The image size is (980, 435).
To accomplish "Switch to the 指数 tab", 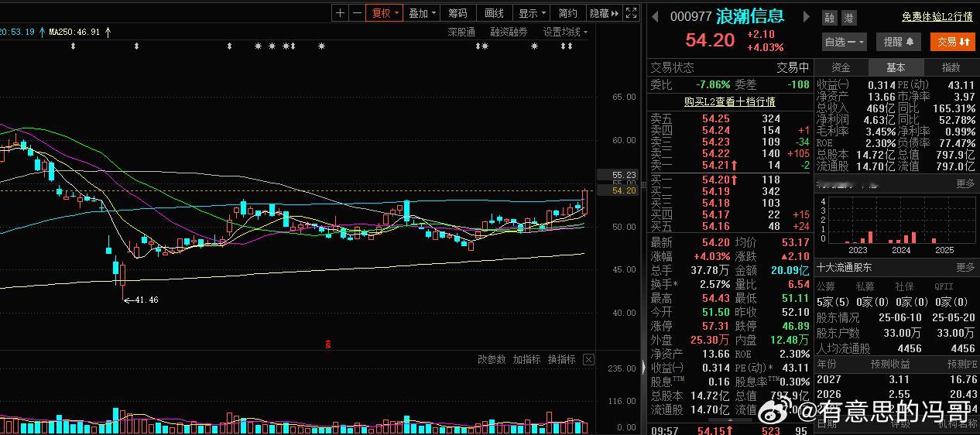I will pyautogui.click(x=951, y=67).
